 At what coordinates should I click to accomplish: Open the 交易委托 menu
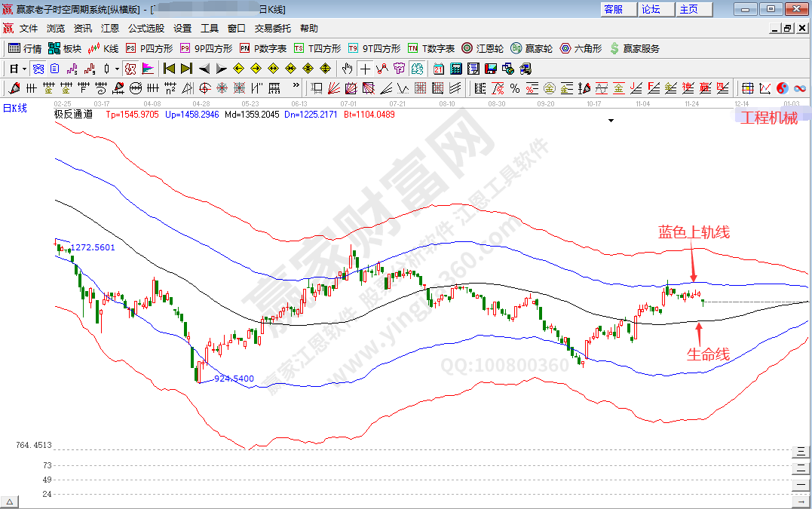tap(272, 29)
